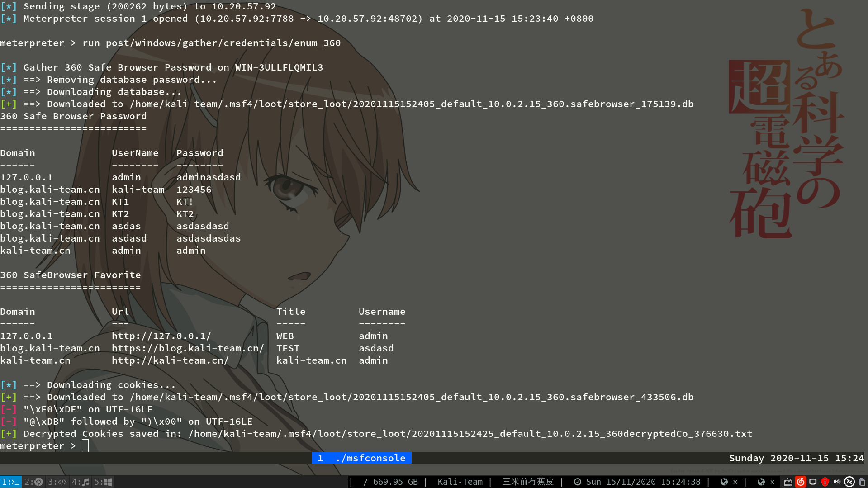Click the circular X tray icon
868x488 pixels.
pyautogui.click(x=849, y=482)
